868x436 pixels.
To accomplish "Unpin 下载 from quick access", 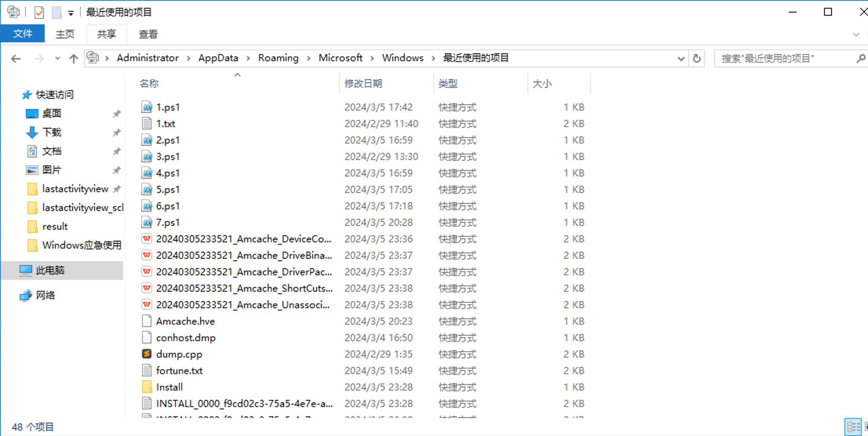I will [117, 132].
